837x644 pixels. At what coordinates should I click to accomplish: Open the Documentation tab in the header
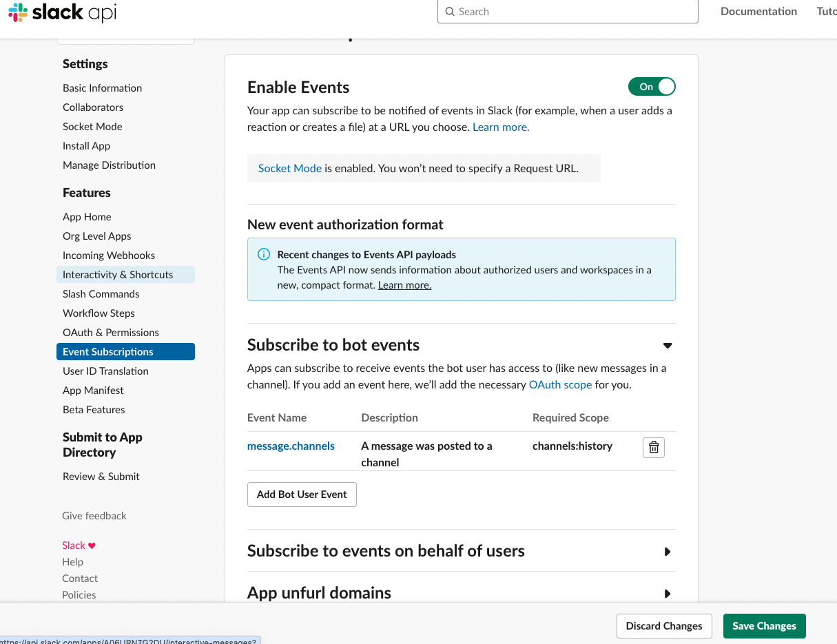tap(758, 12)
